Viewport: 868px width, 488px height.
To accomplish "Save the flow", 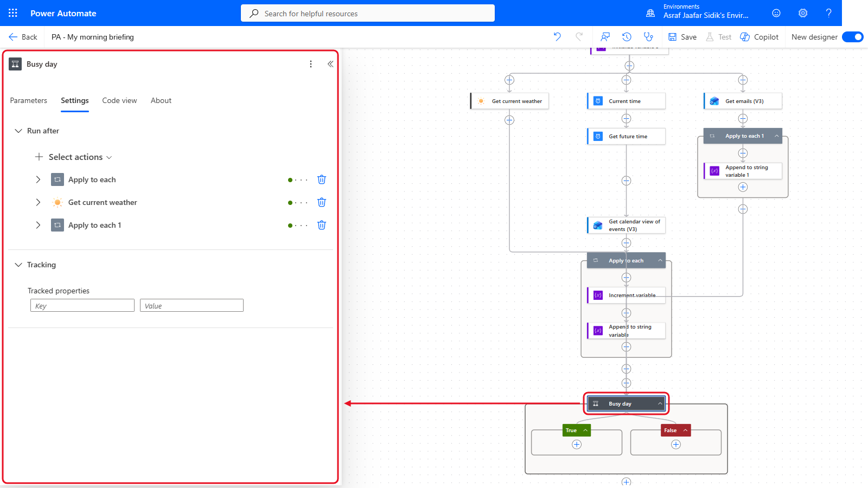I will coord(682,37).
